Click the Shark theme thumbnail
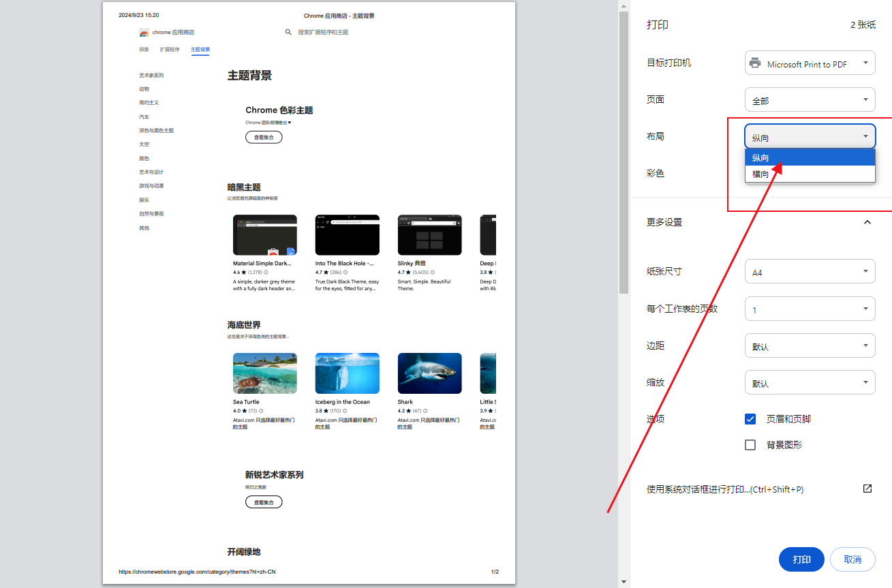 [430, 373]
